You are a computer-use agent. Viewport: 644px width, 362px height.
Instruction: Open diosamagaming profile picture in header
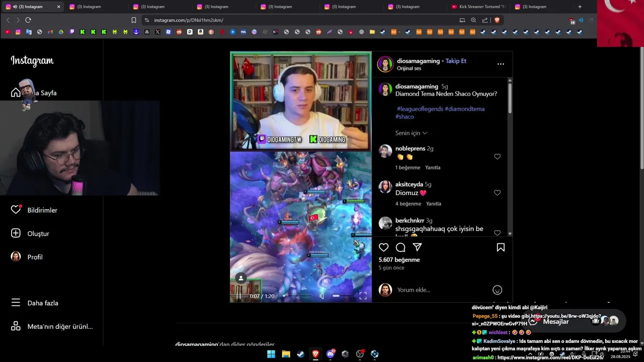pyautogui.click(x=385, y=64)
